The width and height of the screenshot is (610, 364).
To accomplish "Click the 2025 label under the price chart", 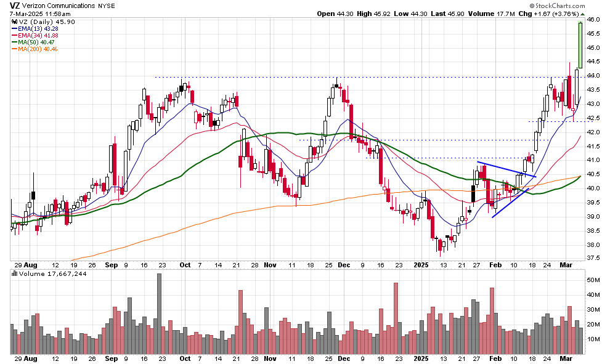I will (x=421, y=265).
